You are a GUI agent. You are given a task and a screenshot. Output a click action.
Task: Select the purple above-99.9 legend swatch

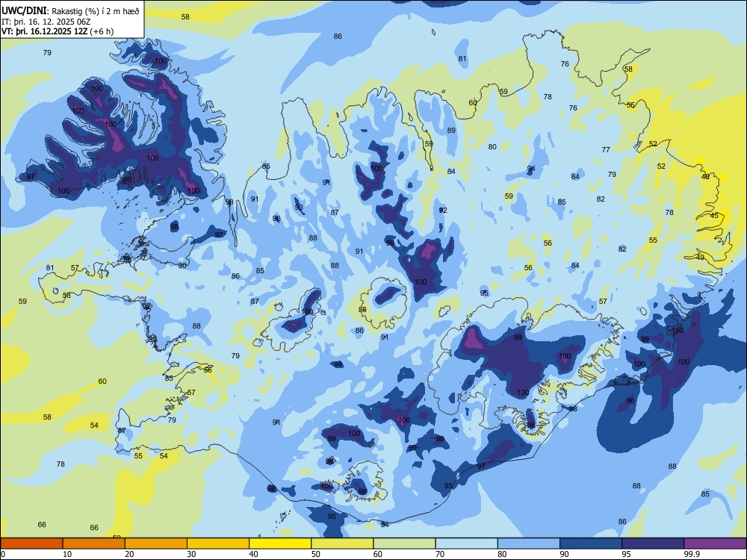point(715,544)
